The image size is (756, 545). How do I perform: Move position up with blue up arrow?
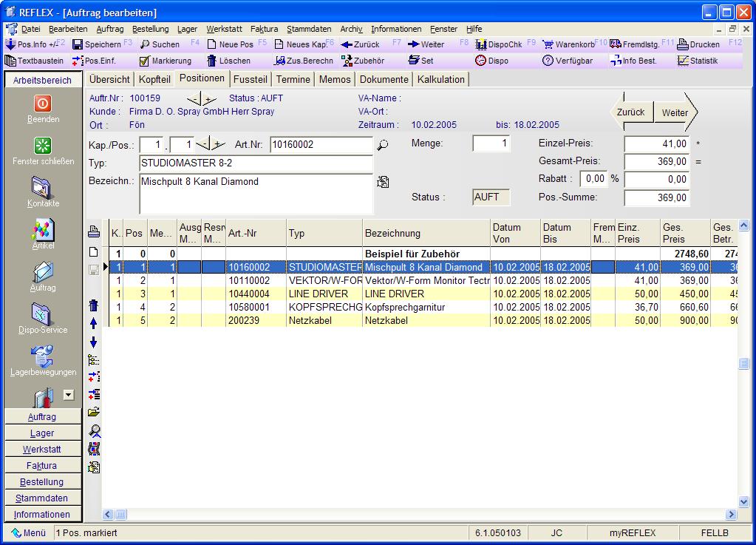click(x=94, y=324)
